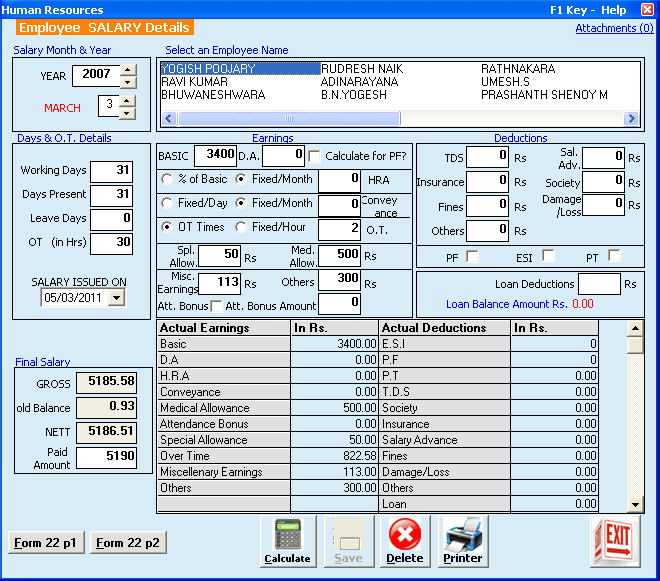Tick the PF deduction checkbox

point(472,256)
